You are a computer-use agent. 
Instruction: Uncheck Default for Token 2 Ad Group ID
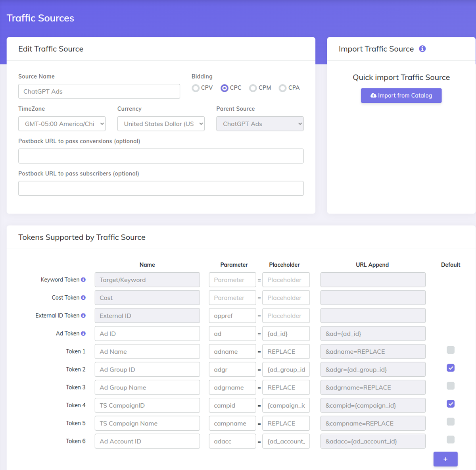click(x=451, y=368)
